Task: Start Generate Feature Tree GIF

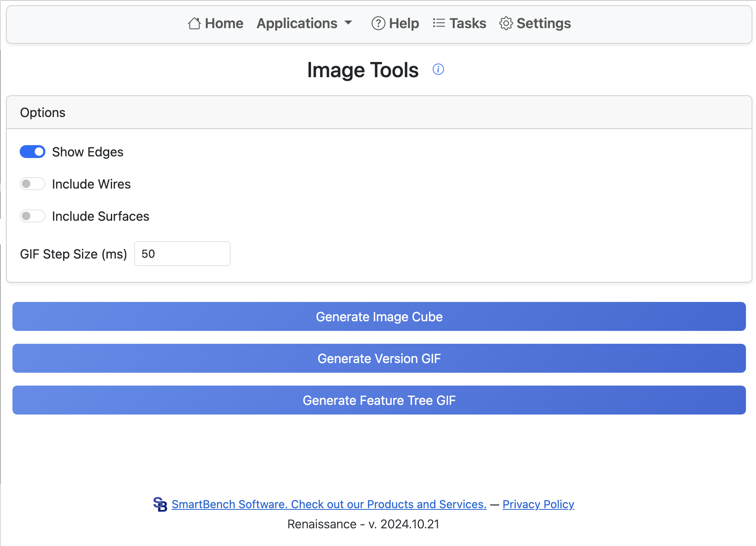Action: coord(379,400)
